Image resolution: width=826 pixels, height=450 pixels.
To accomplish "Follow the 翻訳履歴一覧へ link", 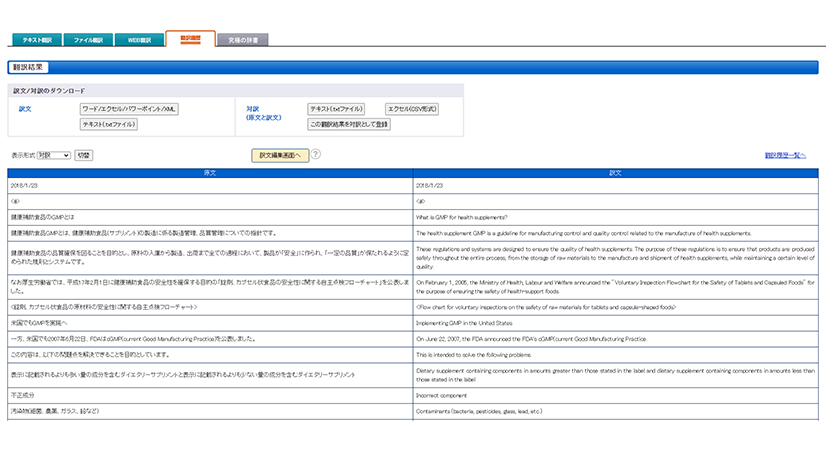I will (785, 155).
